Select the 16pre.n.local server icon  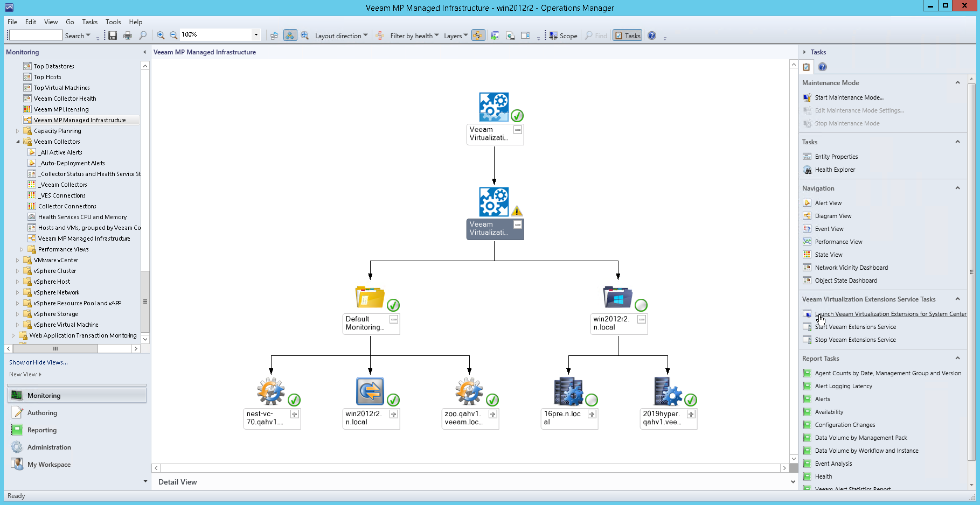pyautogui.click(x=568, y=391)
